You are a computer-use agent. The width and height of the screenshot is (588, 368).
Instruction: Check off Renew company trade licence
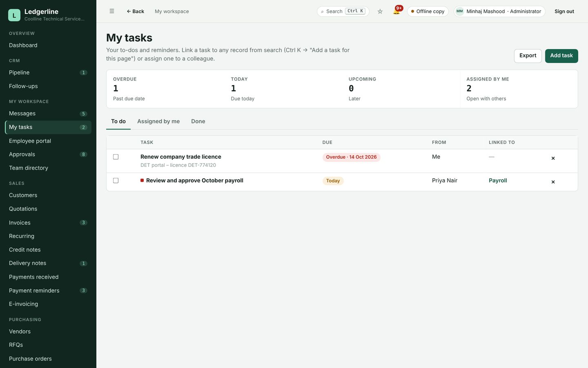coord(116,157)
